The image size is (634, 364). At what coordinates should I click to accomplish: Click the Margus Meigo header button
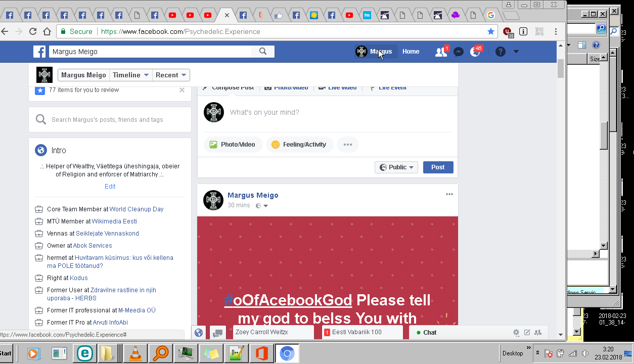(83, 75)
